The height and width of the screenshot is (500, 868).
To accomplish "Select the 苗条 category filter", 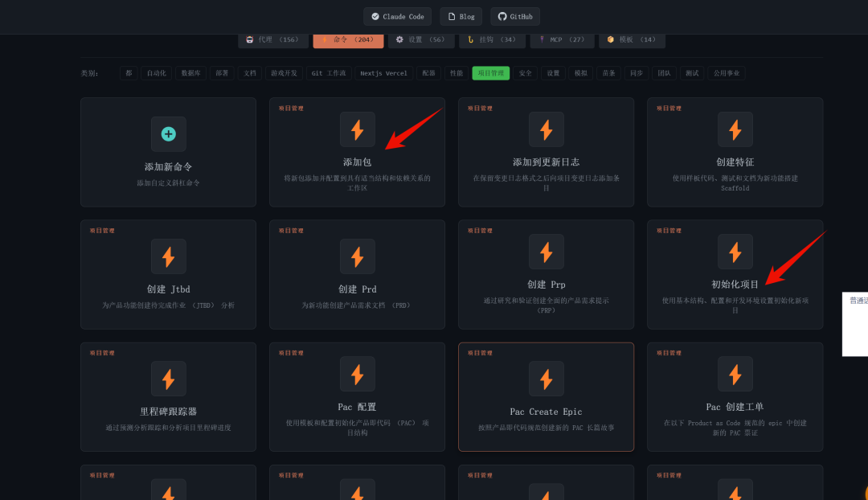I will [x=608, y=73].
